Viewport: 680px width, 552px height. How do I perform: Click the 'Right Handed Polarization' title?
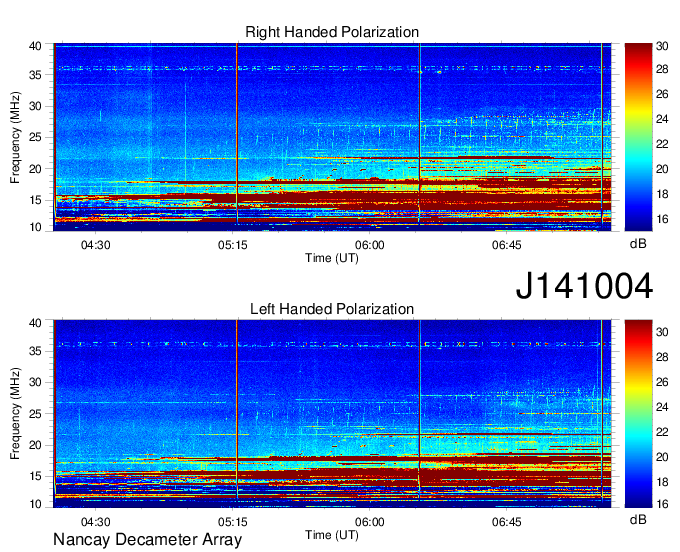coord(332,32)
